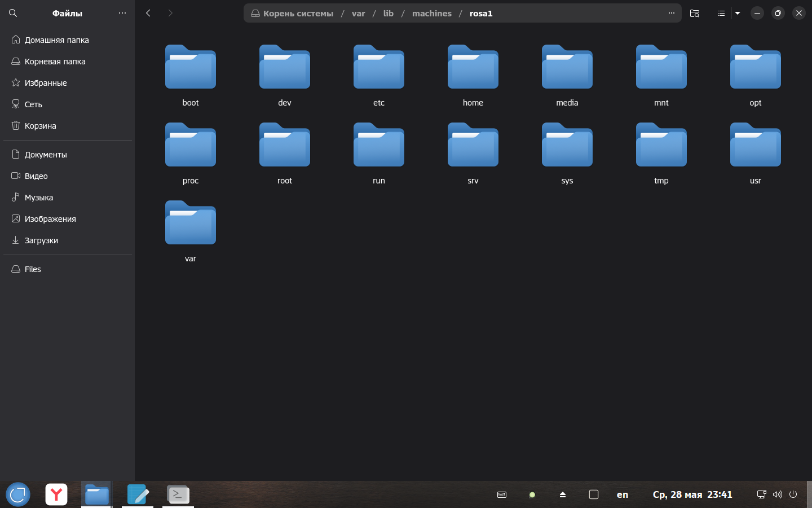Toggle the list view mode button

[721, 13]
